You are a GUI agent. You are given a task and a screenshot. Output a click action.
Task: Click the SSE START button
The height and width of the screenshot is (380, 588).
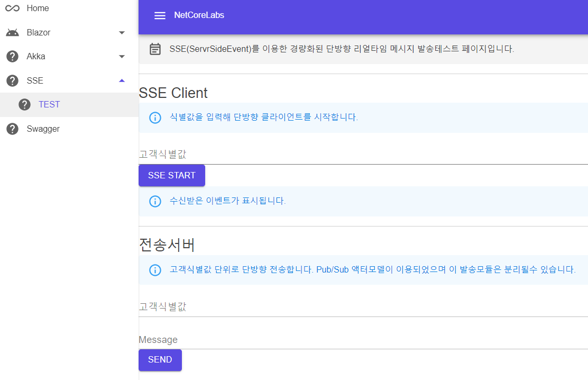(x=172, y=175)
